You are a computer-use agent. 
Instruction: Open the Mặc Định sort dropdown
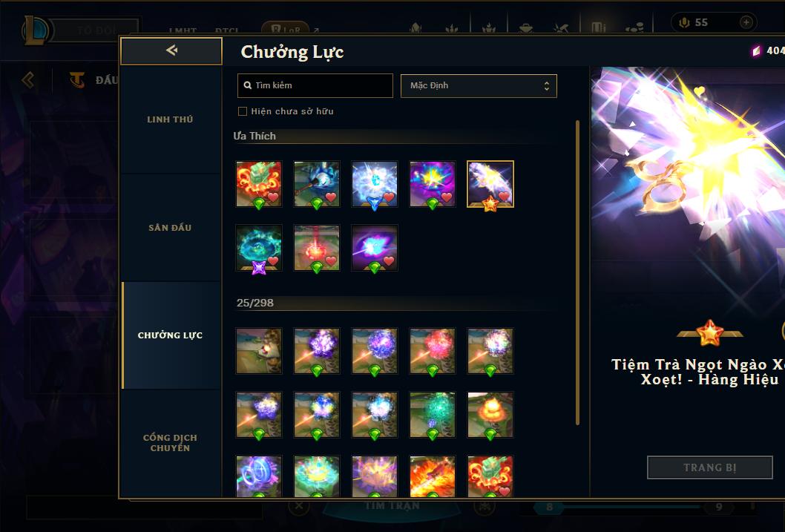pyautogui.click(x=479, y=85)
